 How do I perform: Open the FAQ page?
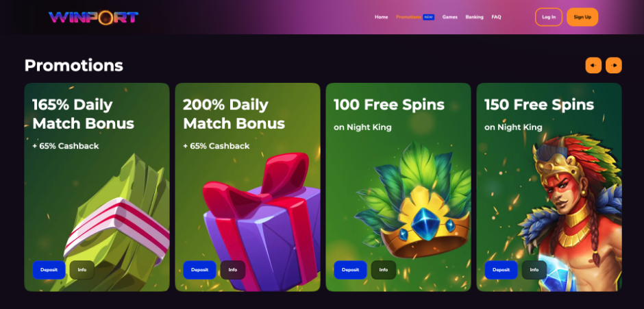click(496, 17)
